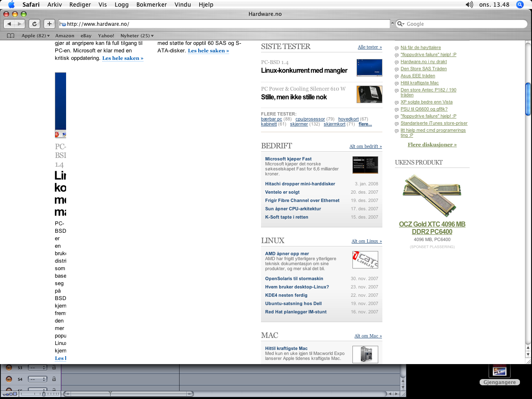The width and height of the screenshot is (532, 399).
Task: Open Logg menu
Action: coord(121,5)
